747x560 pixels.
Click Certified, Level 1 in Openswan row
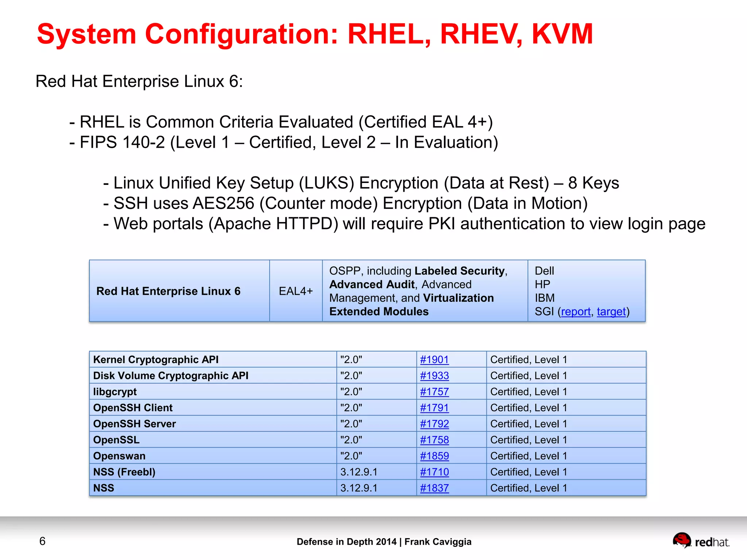pyautogui.click(x=529, y=456)
